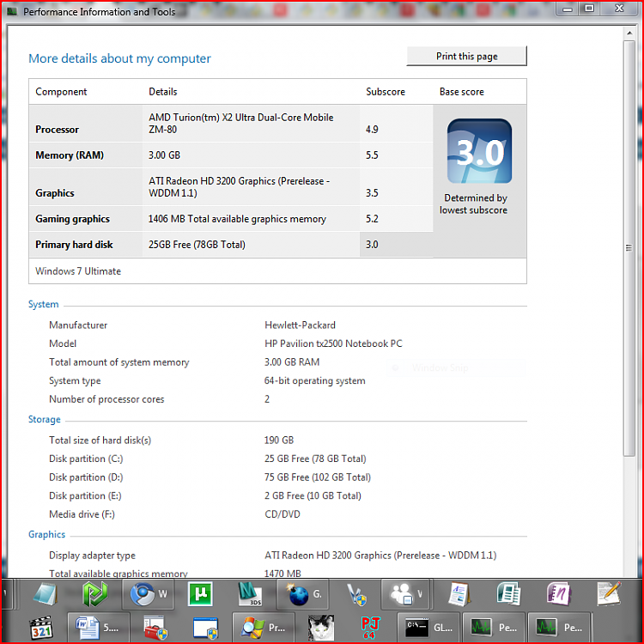Click the Gaming graphics row label

(72, 219)
